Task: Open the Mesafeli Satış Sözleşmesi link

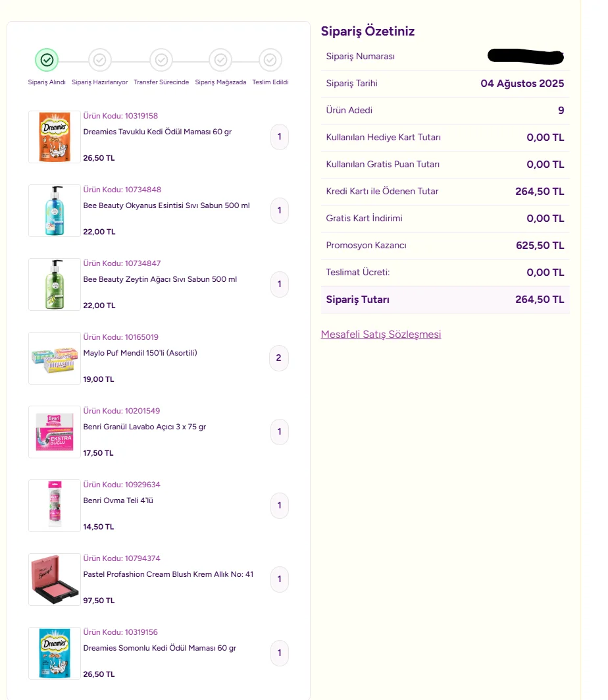Action: click(381, 335)
